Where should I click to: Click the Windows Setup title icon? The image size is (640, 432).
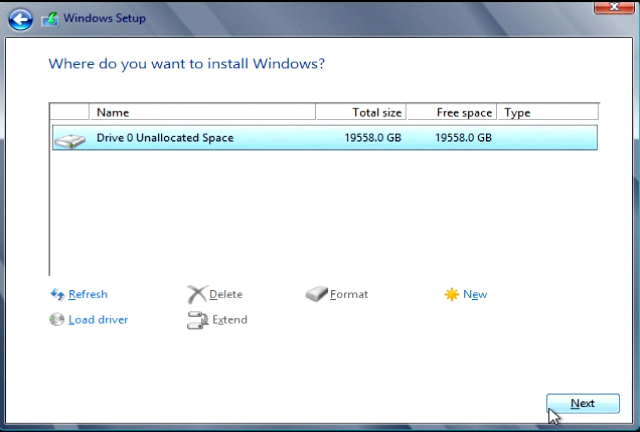click(50, 19)
